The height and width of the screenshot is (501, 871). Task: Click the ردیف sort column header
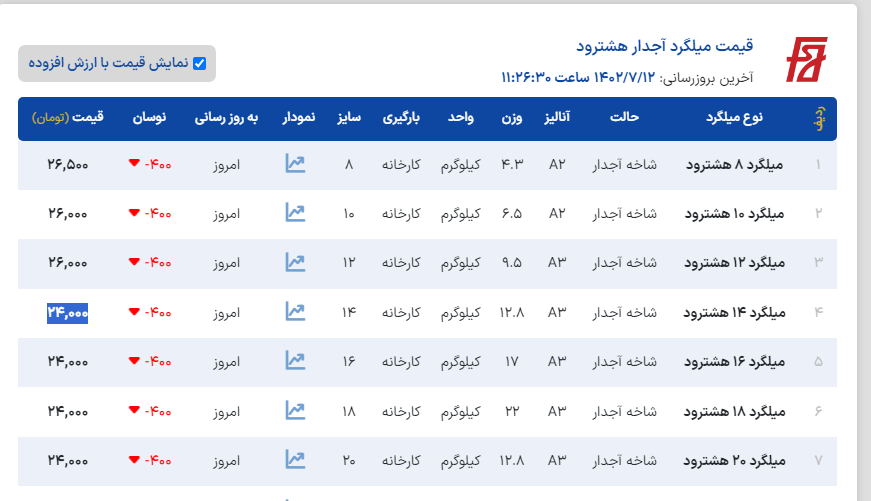click(817, 118)
